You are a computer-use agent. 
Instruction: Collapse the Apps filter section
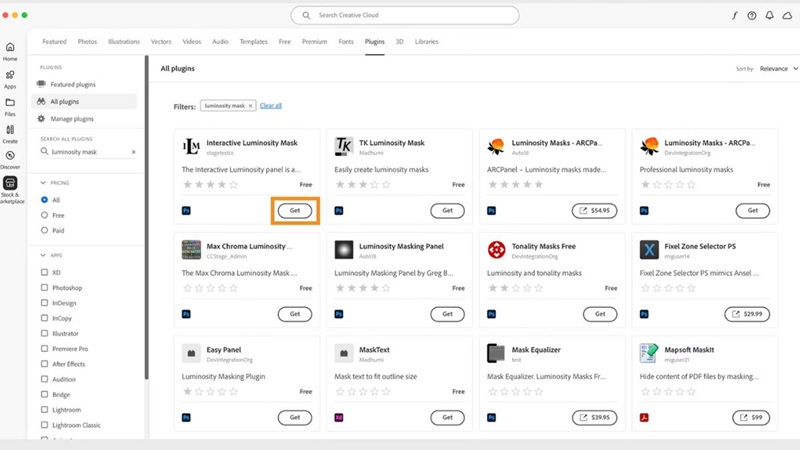click(43, 255)
